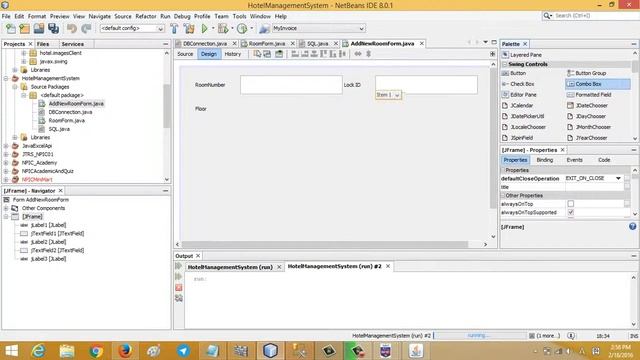Collapse the HotelManagementSystem project node
The height and width of the screenshot is (360, 640).
pos(6,78)
